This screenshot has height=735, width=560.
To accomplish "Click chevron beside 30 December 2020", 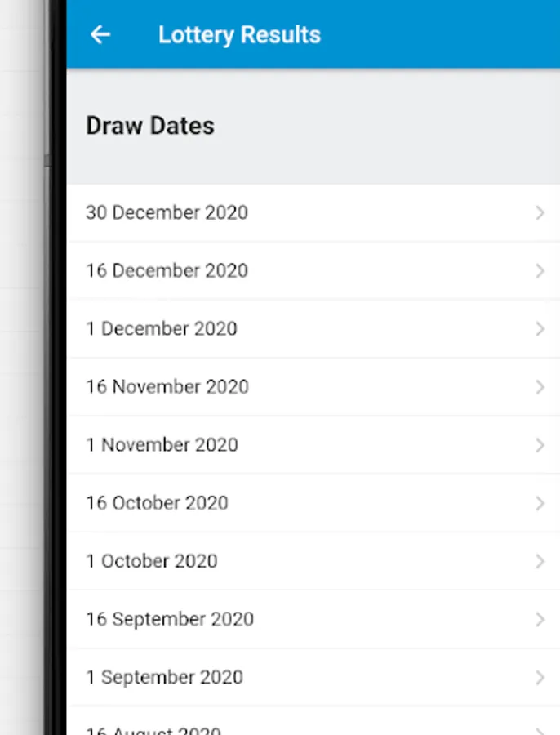I will pos(540,213).
